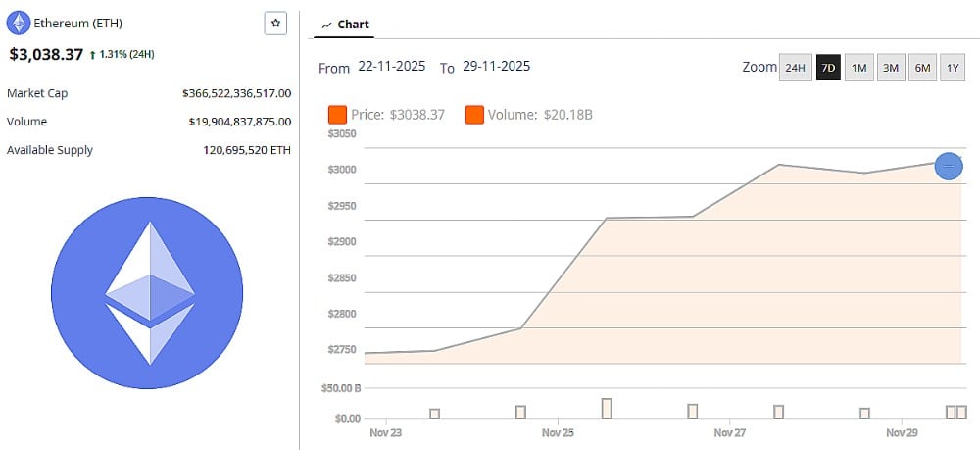Edit the To date field 29-11-2025
The height and width of the screenshot is (450, 980).
click(x=496, y=66)
